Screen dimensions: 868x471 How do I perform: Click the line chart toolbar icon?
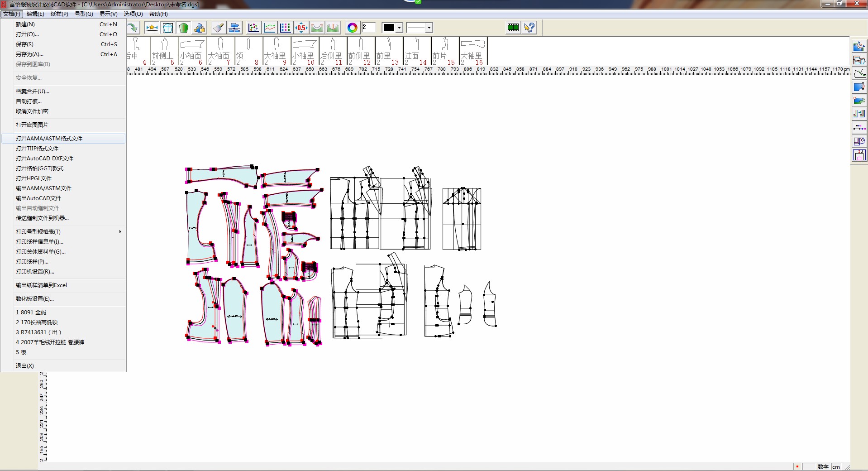[x=270, y=28]
